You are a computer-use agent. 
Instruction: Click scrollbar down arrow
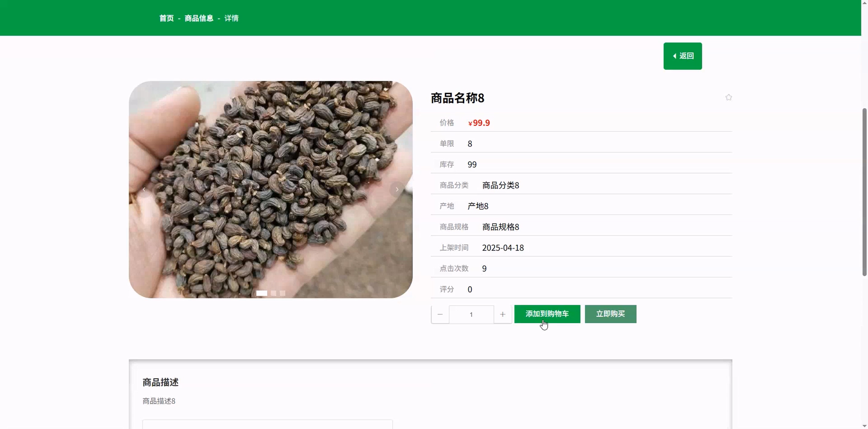[x=864, y=426]
